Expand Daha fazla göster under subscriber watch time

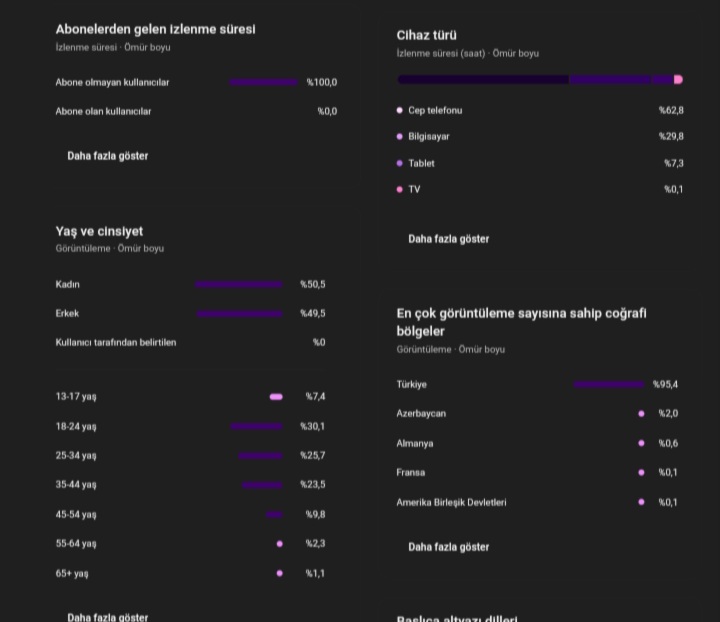coord(107,156)
